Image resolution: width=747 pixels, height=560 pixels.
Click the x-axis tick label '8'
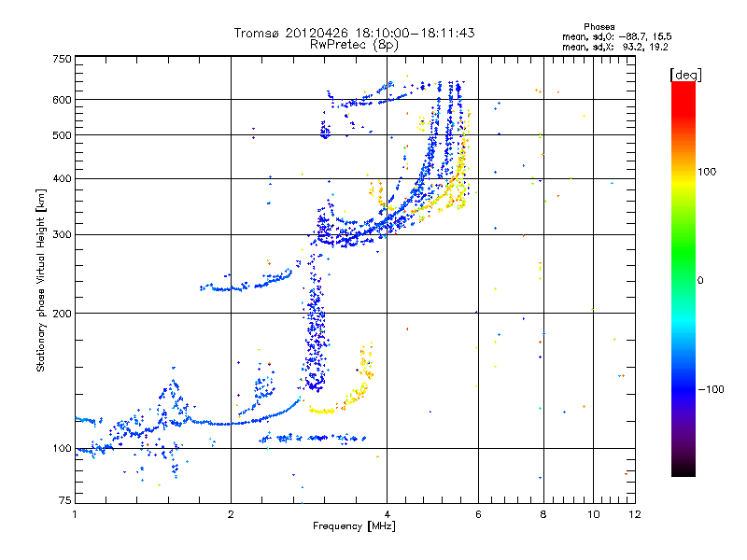pos(543,514)
